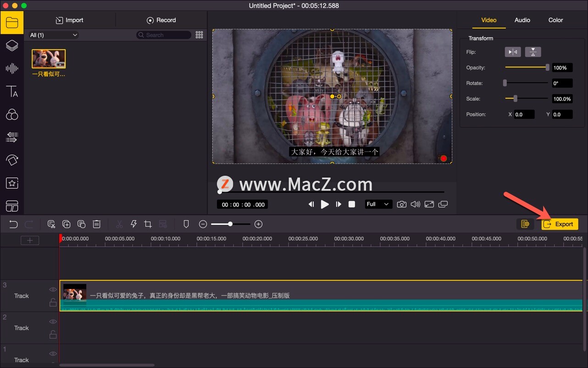Open the overlays layers panel in sidebar

tap(12, 45)
